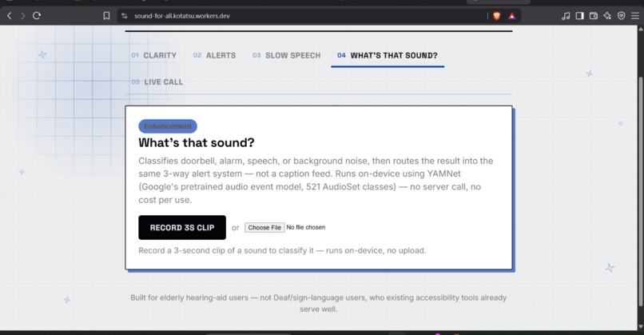
Task: Open the VPN shield icon
Action: (622, 16)
